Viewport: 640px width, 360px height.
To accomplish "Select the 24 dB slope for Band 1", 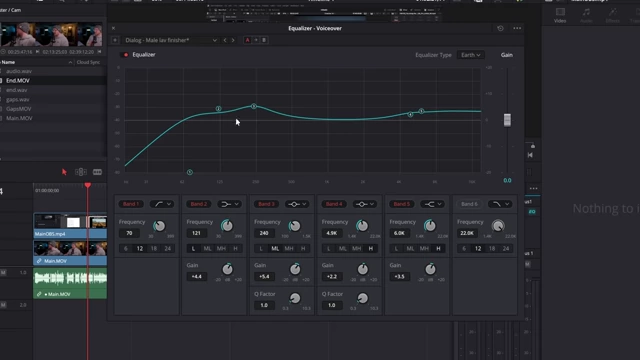I will tap(168, 249).
